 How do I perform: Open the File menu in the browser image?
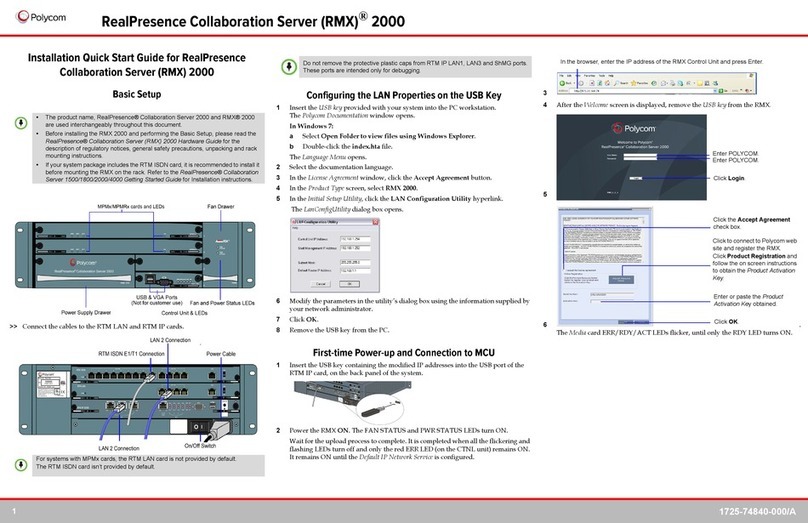tap(561, 76)
